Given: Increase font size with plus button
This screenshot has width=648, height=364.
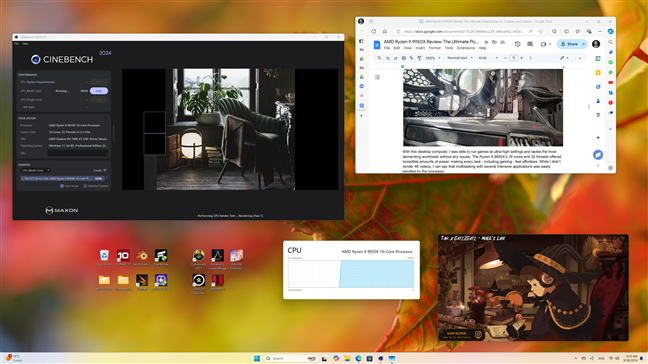Looking at the screenshot, I should [x=522, y=58].
